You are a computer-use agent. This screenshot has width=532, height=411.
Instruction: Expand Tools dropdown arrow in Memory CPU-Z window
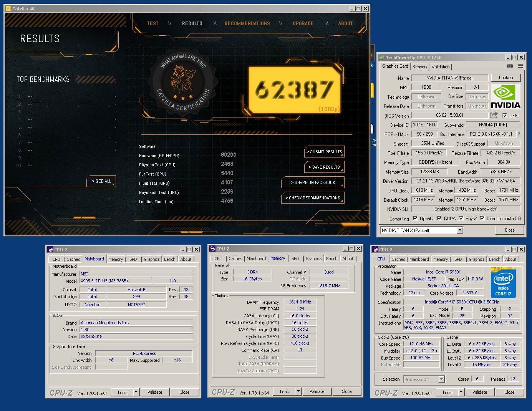click(x=298, y=391)
